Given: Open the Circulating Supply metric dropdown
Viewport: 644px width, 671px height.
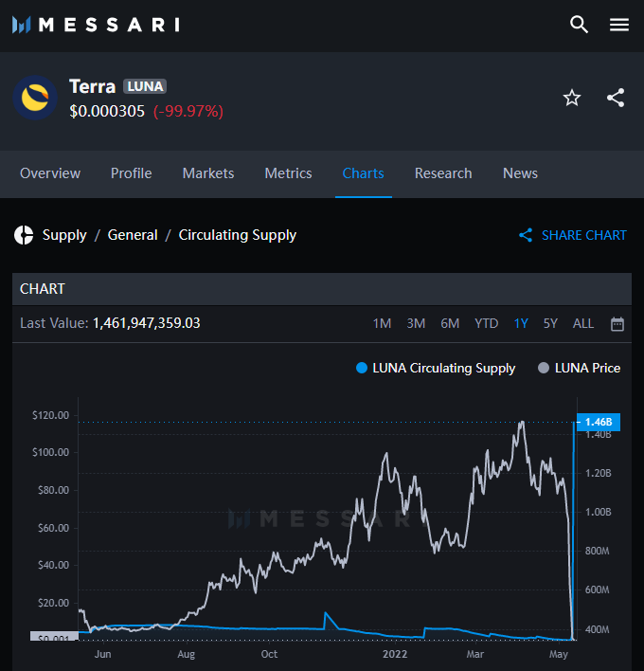Looking at the screenshot, I should [238, 235].
